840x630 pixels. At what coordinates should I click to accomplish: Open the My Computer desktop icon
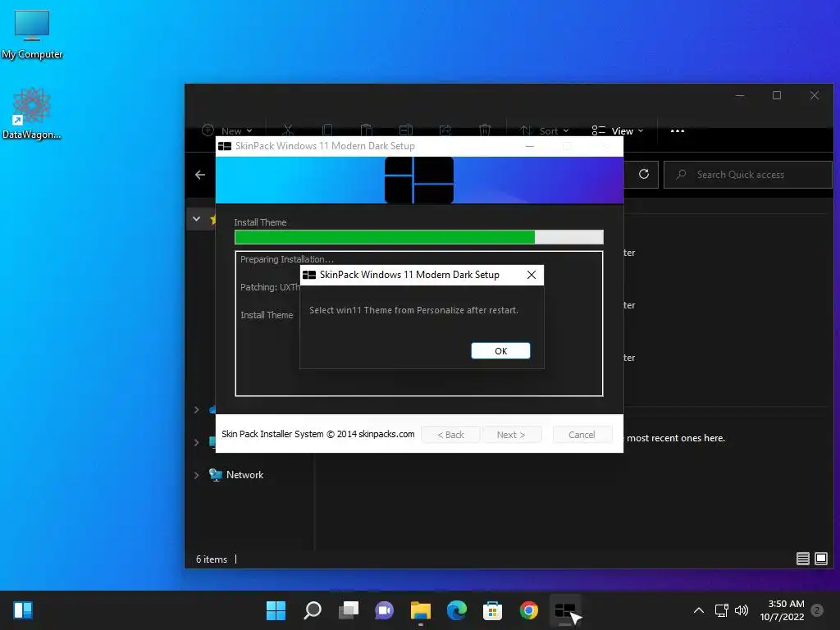[x=32, y=34]
